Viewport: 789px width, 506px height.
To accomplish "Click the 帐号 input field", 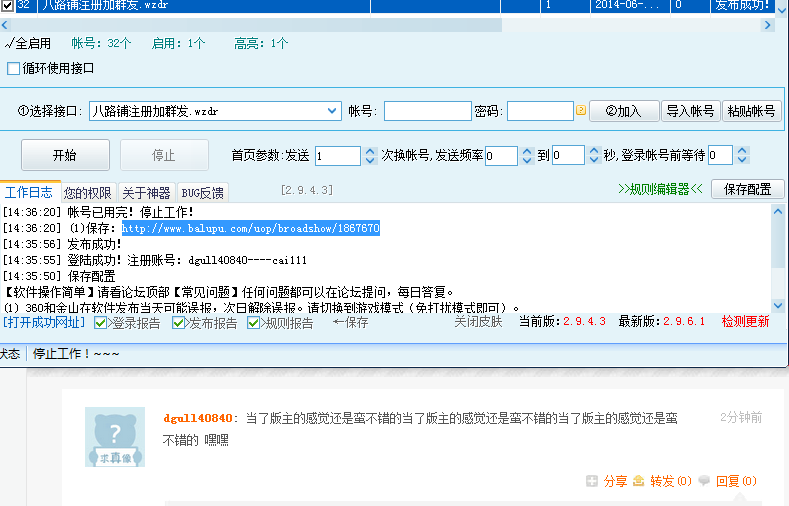I will 427,111.
